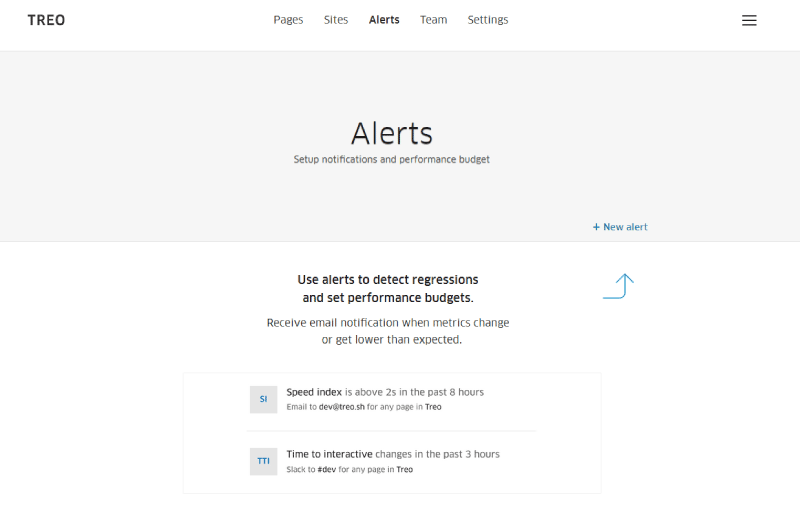The image size is (800, 530).
Task: Open the Sites nav item
Action: (336, 20)
